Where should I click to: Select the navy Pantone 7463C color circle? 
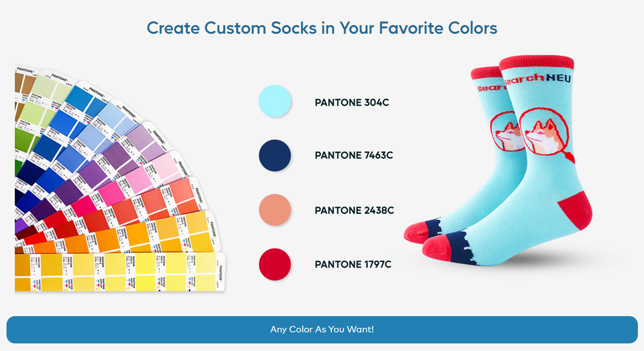(275, 156)
